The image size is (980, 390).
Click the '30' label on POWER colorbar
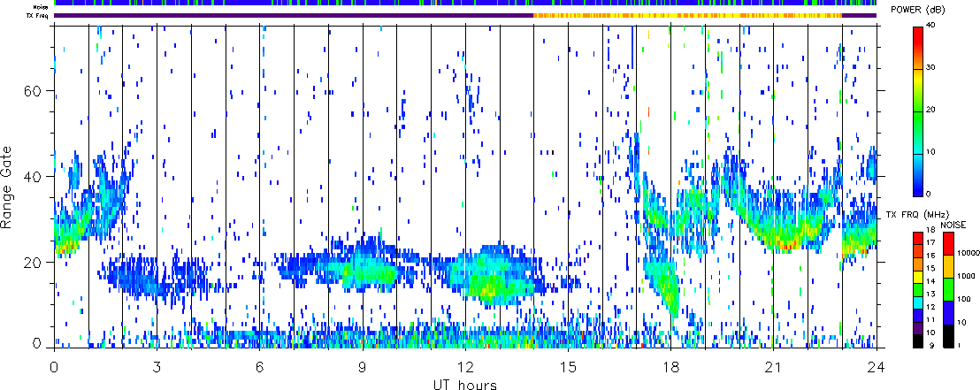(x=932, y=67)
